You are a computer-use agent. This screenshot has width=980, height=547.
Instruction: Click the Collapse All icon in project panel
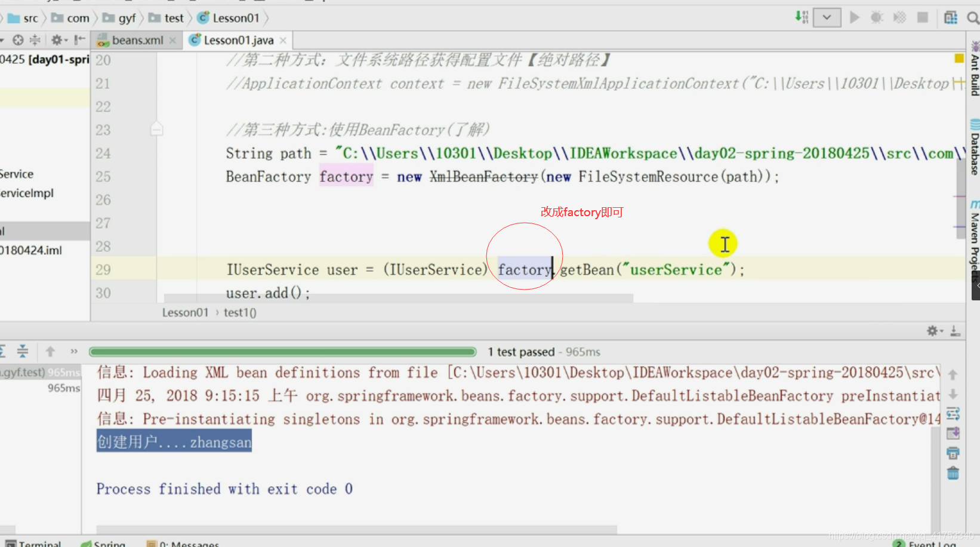pos(35,40)
